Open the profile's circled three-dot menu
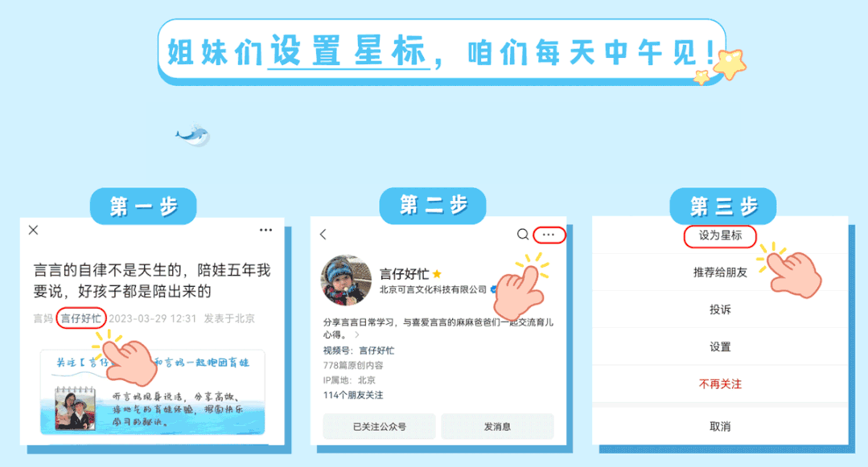The height and width of the screenshot is (467, 868). pos(549,235)
